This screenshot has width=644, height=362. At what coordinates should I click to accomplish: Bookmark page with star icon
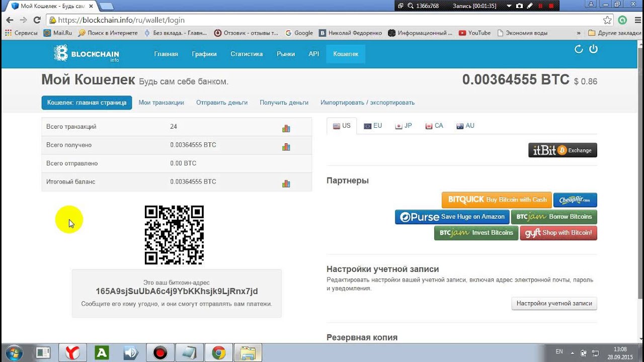click(607, 20)
